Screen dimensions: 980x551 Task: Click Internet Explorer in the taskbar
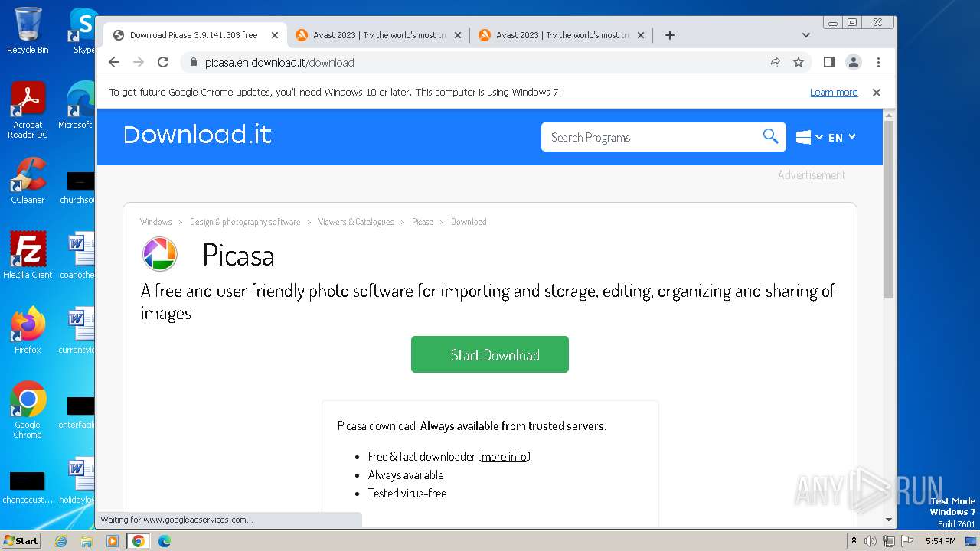point(61,541)
